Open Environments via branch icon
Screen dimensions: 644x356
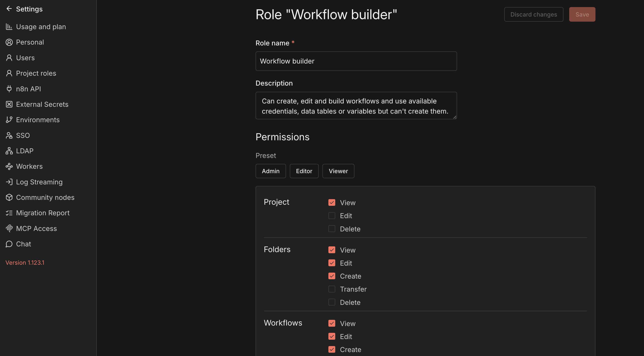point(9,120)
